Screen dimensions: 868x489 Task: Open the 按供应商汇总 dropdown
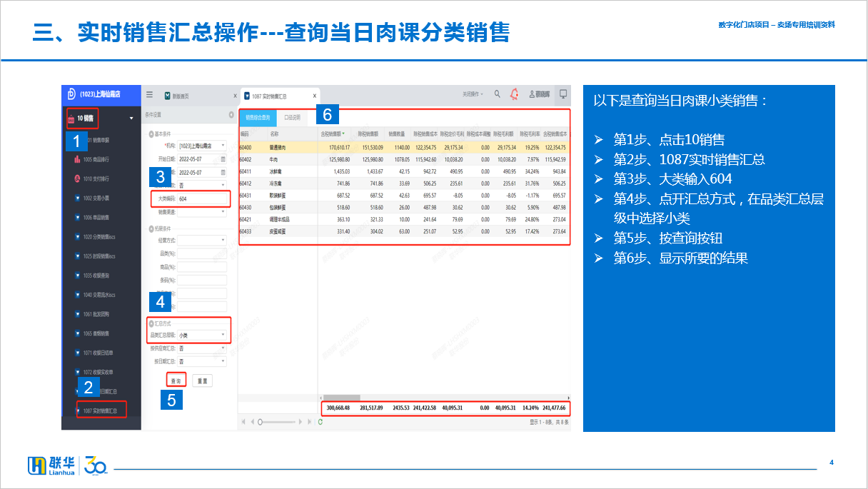[202, 348]
